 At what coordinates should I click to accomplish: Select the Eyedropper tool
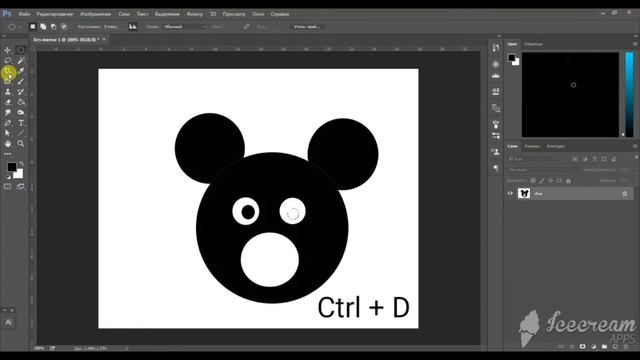20,71
